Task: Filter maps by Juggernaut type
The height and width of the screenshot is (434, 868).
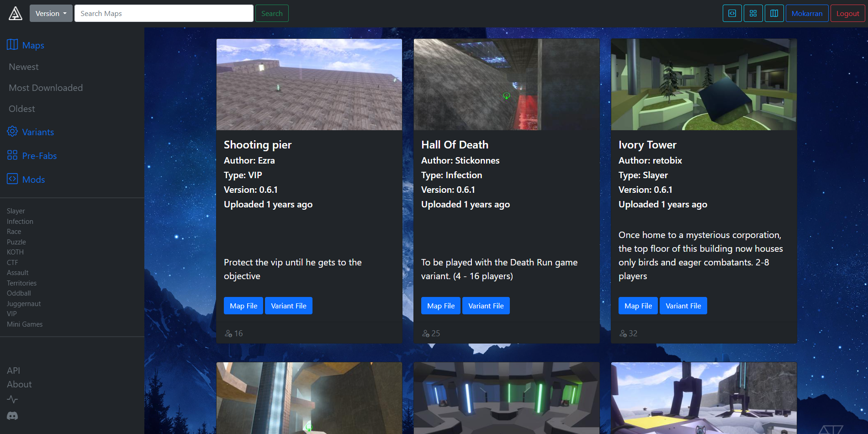Action: tap(24, 304)
